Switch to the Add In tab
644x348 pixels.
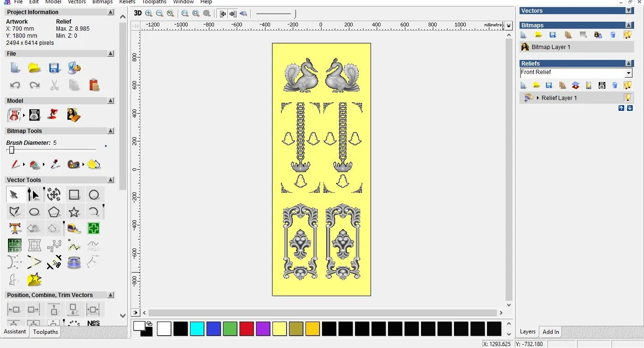(550, 331)
